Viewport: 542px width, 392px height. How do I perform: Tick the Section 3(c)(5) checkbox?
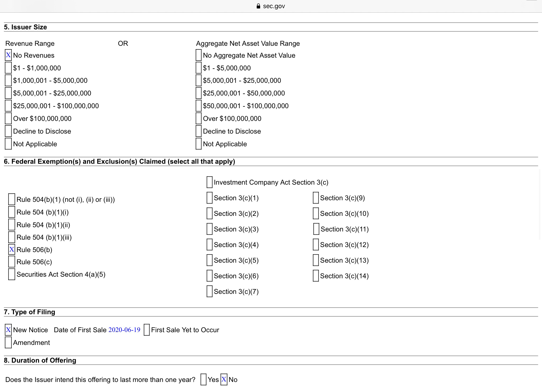pyautogui.click(x=209, y=260)
